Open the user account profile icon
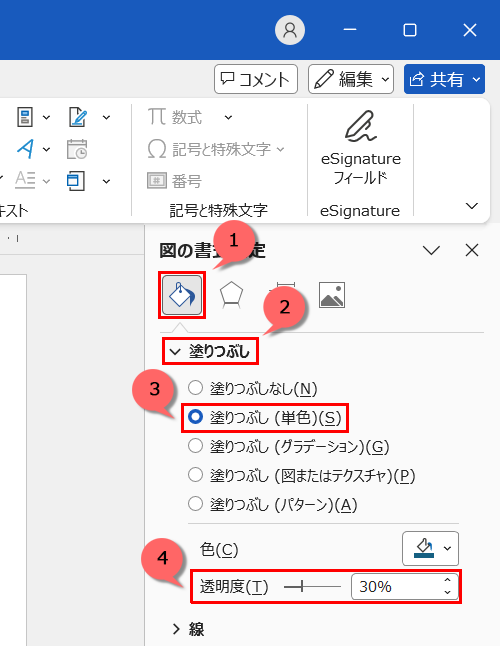 290,30
